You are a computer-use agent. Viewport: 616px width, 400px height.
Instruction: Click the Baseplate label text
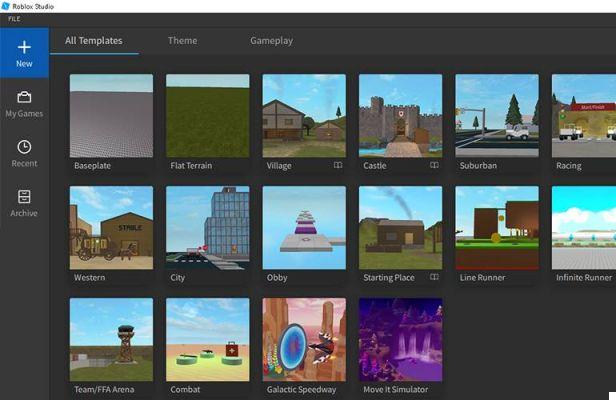(x=92, y=166)
